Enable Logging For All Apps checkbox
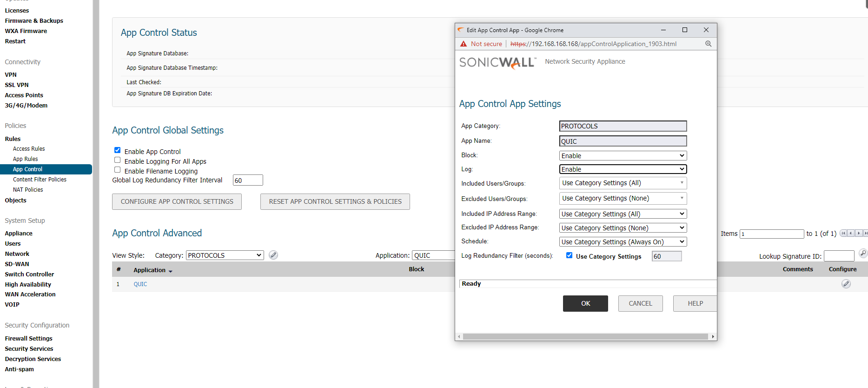The image size is (868, 388). pyautogui.click(x=118, y=160)
